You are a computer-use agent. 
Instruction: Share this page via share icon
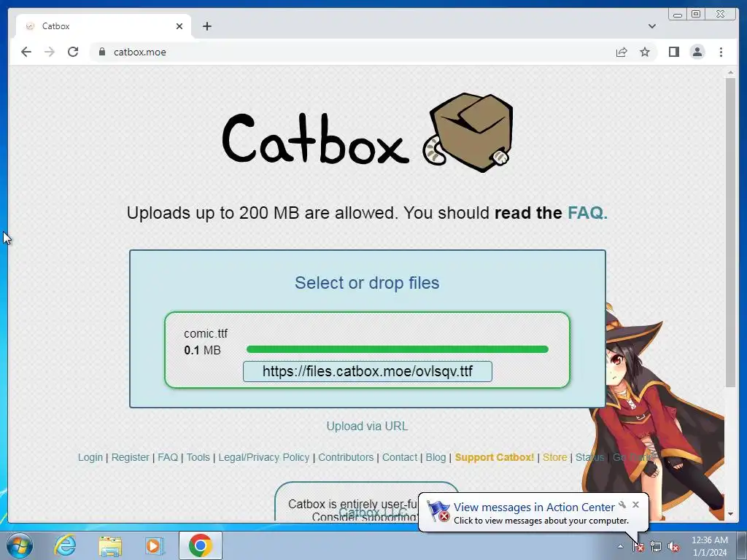click(x=622, y=52)
